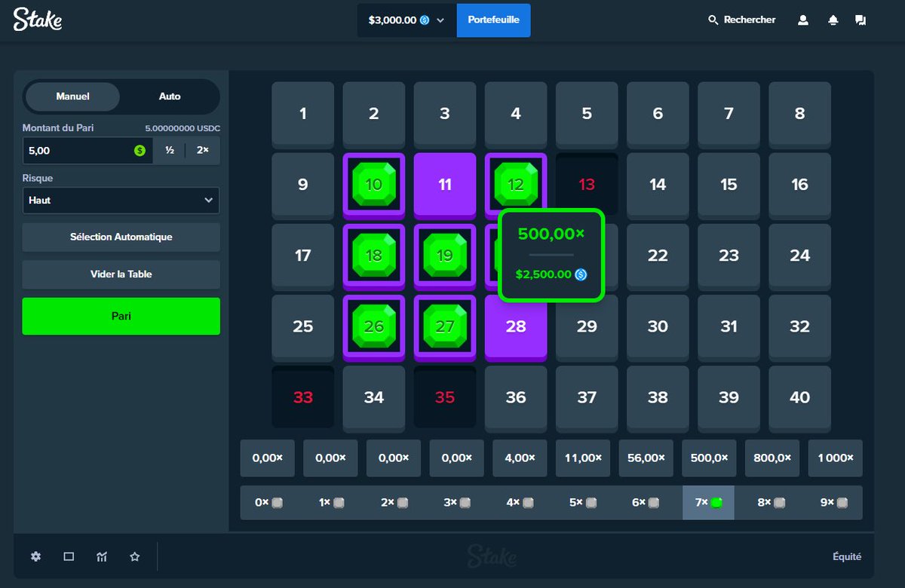This screenshot has width=905, height=588.
Task: Open the balance currency dropdown
Action: pos(406,20)
